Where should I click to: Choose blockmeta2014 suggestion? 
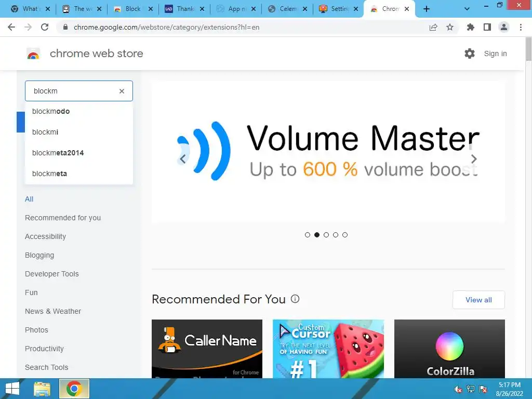[79, 153]
